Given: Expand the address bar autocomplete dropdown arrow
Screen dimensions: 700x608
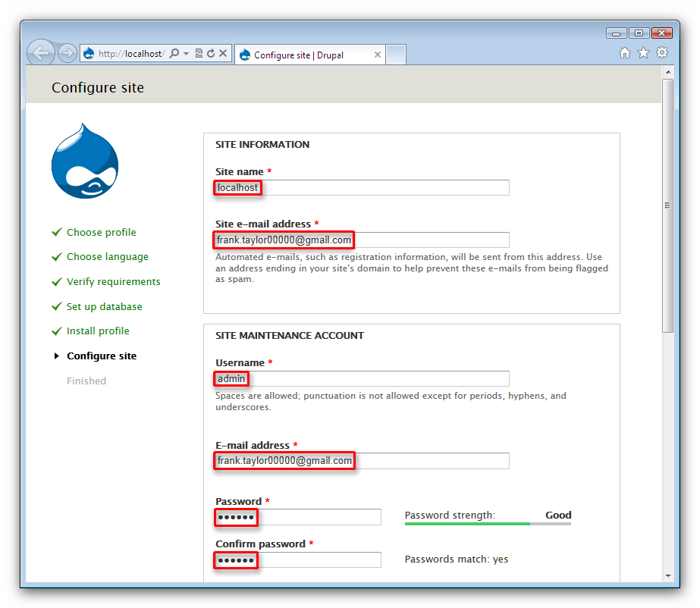Looking at the screenshot, I should tap(186, 54).
